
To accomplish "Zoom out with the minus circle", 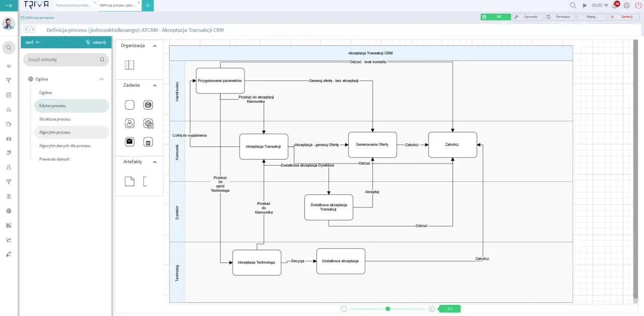I will (x=344, y=309).
